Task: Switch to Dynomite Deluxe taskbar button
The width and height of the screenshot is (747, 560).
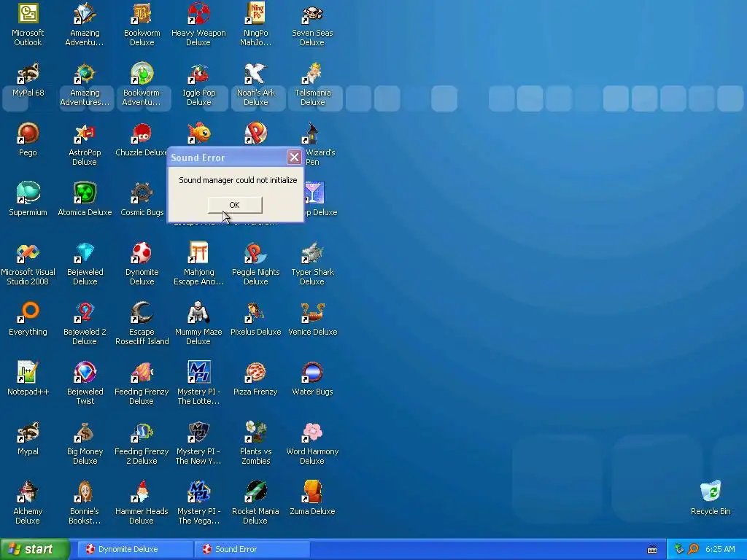Action: pyautogui.click(x=135, y=549)
